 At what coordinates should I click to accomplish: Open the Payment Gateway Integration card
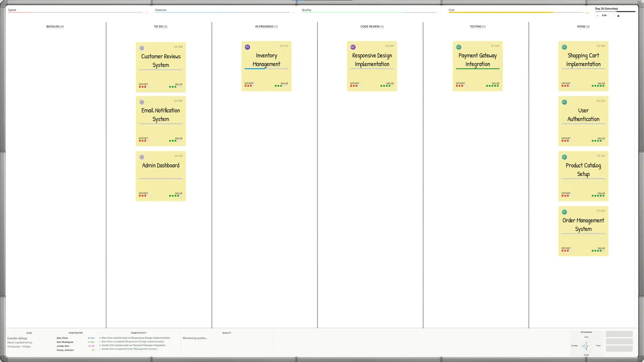(477, 66)
